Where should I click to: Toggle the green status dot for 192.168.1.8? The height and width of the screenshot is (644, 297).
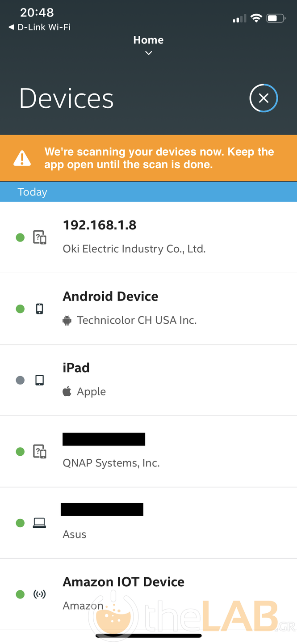tap(20, 237)
